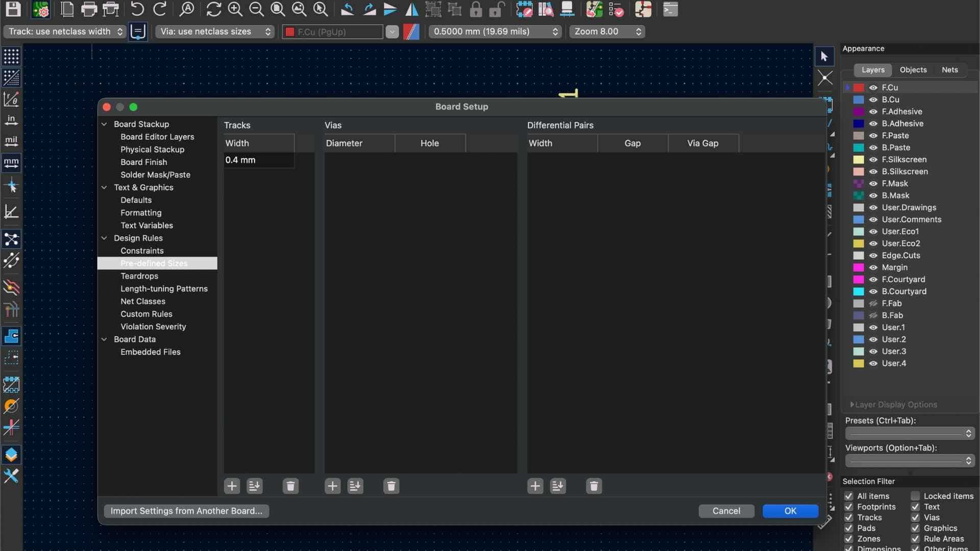
Task: Add a new track width row
Action: [232, 486]
